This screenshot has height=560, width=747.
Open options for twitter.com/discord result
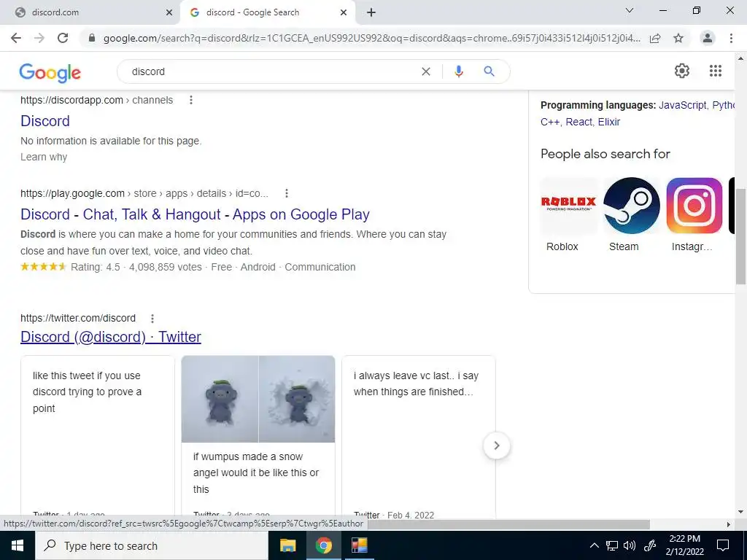[152, 319]
